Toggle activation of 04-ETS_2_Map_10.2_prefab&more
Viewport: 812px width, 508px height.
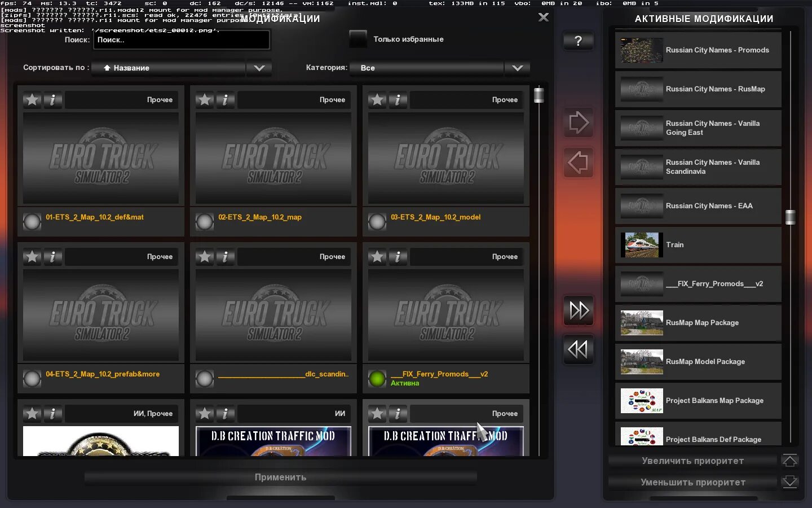coord(32,379)
